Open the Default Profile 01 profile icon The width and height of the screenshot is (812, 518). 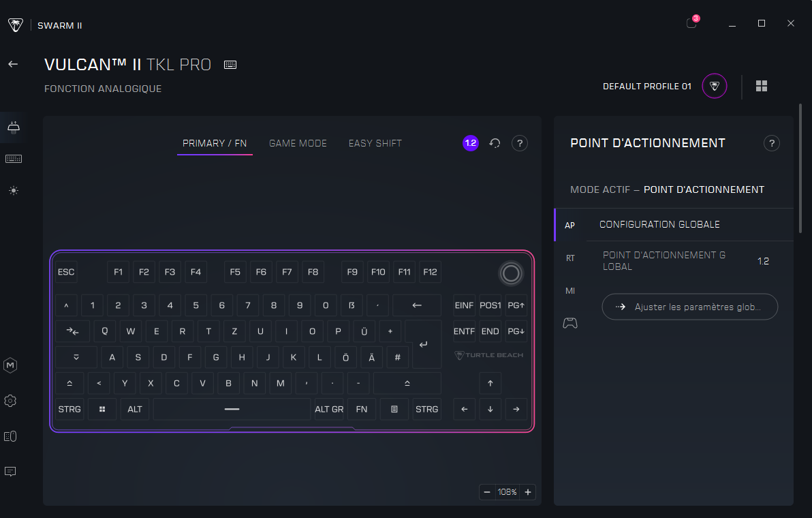pyautogui.click(x=714, y=86)
